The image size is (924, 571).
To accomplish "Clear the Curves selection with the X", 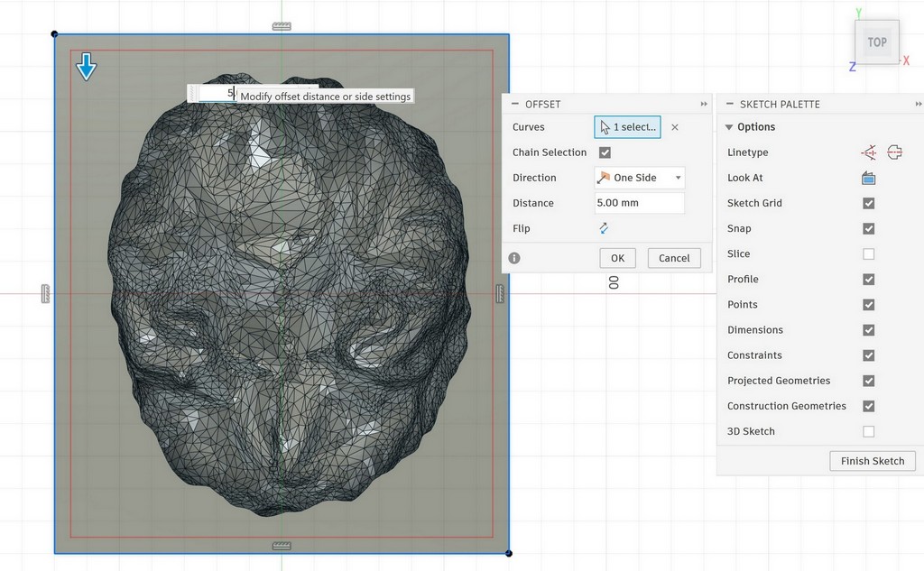I will click(675, 127).
